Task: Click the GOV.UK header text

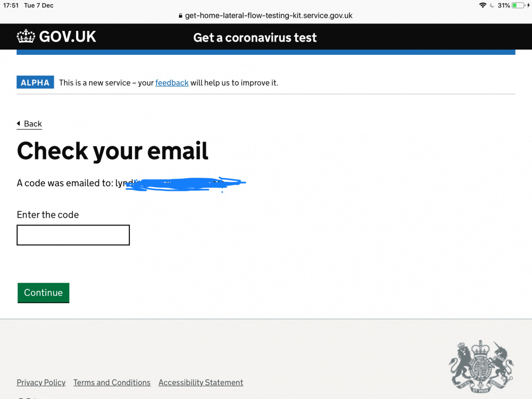Action: pos(68,37)
